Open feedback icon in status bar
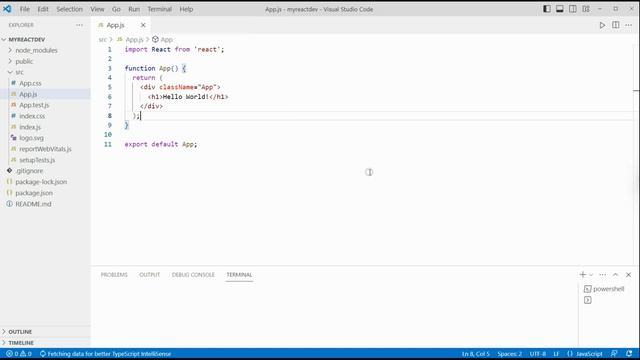 click(614, 354)
